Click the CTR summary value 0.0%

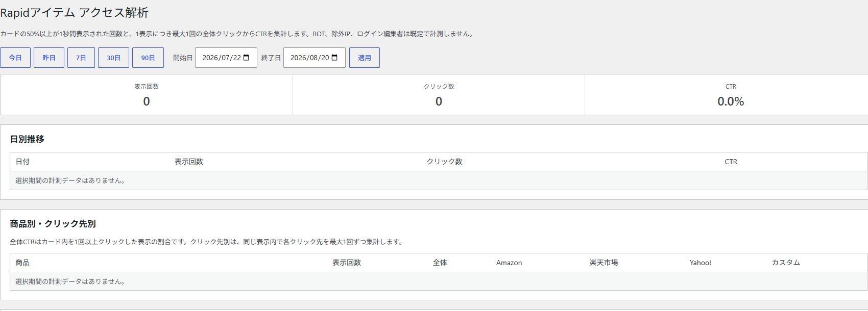[731, 101]
